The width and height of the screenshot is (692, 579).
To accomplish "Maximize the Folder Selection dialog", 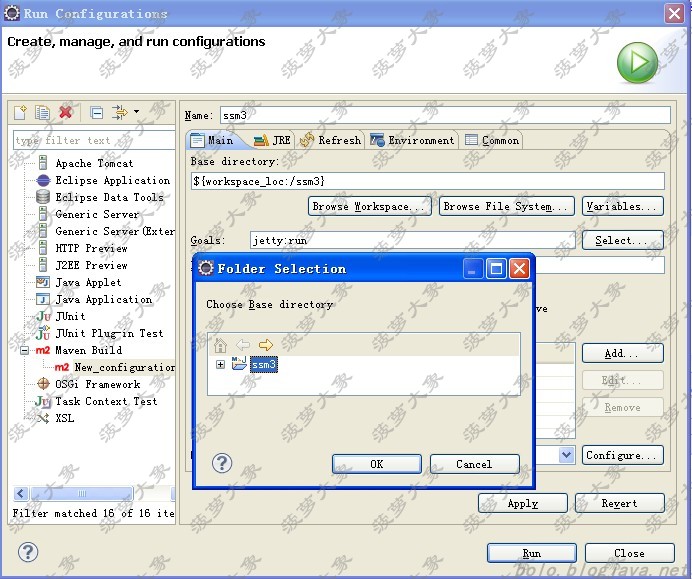I will point(496,268).
